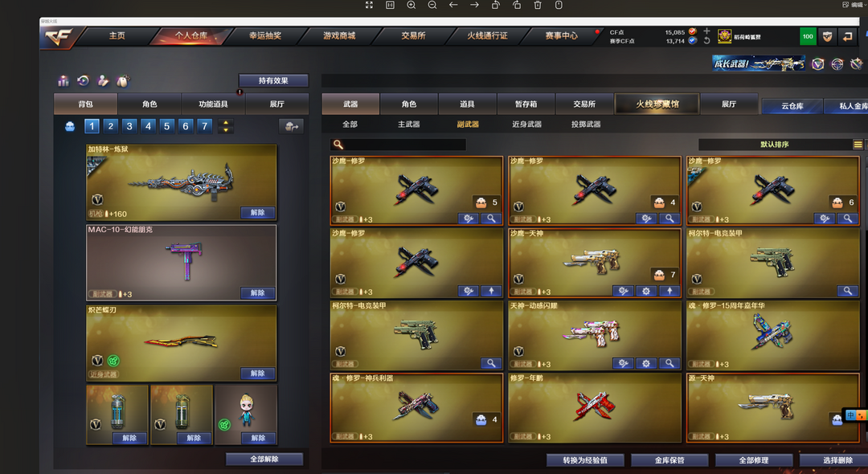The height and width of the screenshot is (474, 868).
Task: Select bag number 5
Action: [x=166, y=126]
